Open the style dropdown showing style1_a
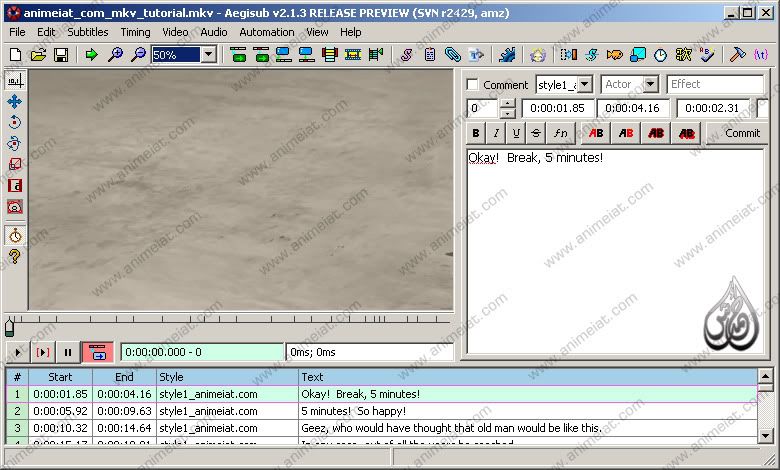Image resolution: width=780 pixels, height=470 pixels. 585,85
